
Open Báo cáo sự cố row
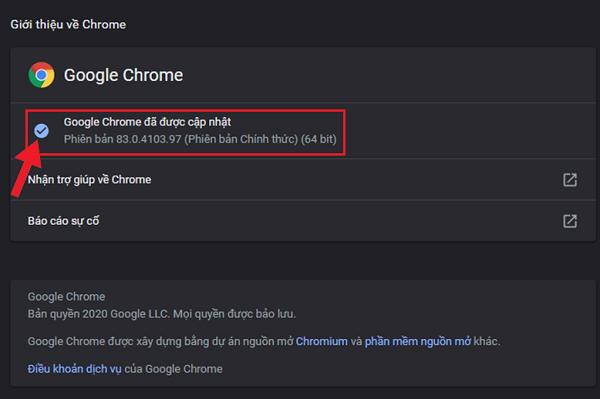tap(303, 221)
